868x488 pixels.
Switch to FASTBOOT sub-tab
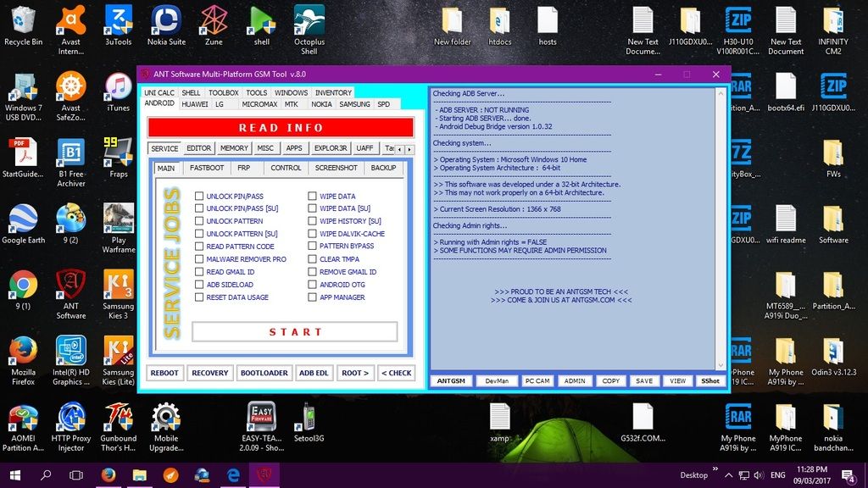click(207, 168)
